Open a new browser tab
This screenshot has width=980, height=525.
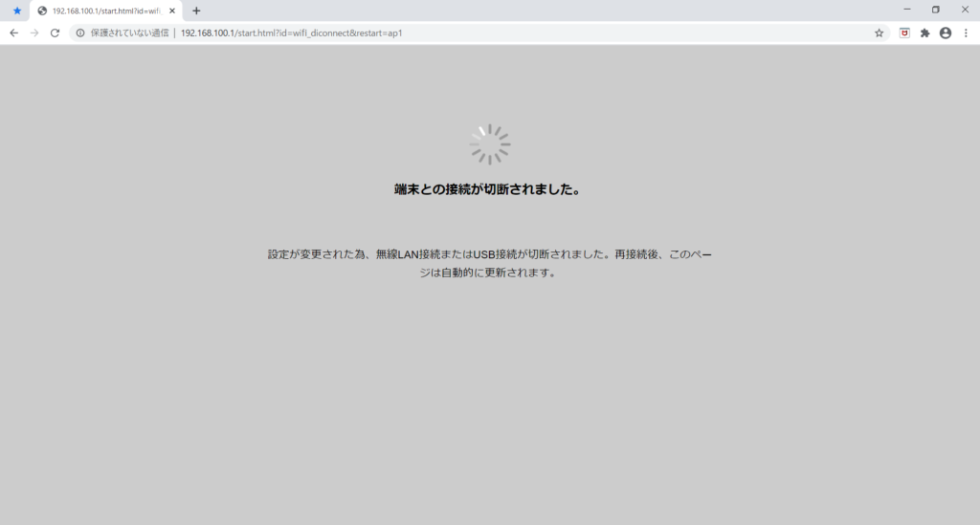coord(196,11)
